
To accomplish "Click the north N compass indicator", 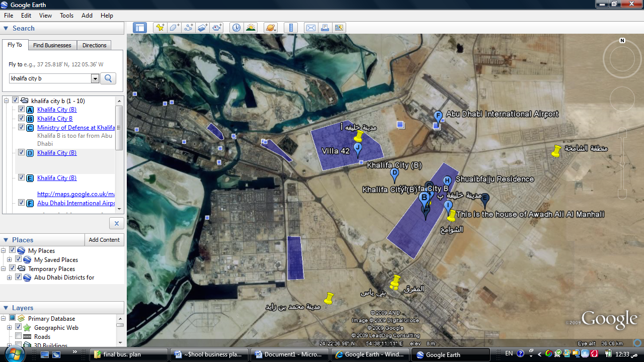I will tap(622, 40).
